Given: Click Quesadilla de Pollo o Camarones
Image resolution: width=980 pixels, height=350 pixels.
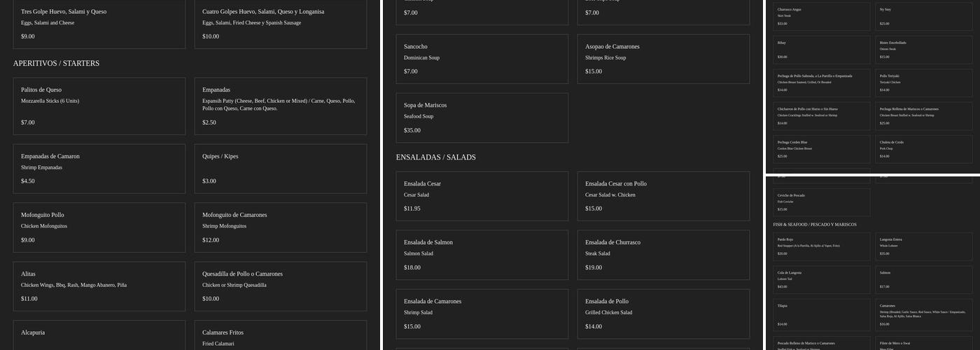Looking at the screenshot, I should 280,286.
